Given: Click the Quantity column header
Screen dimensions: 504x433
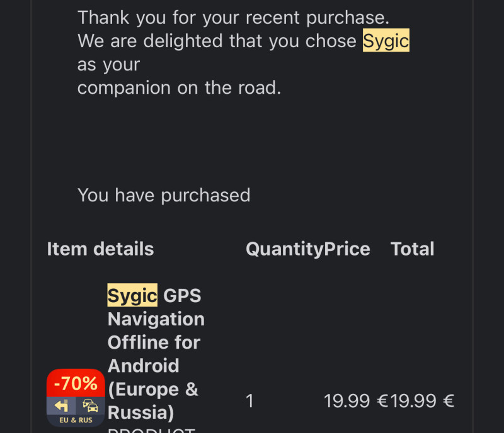Looking at the screenshot, I should (x=285, y=249).
